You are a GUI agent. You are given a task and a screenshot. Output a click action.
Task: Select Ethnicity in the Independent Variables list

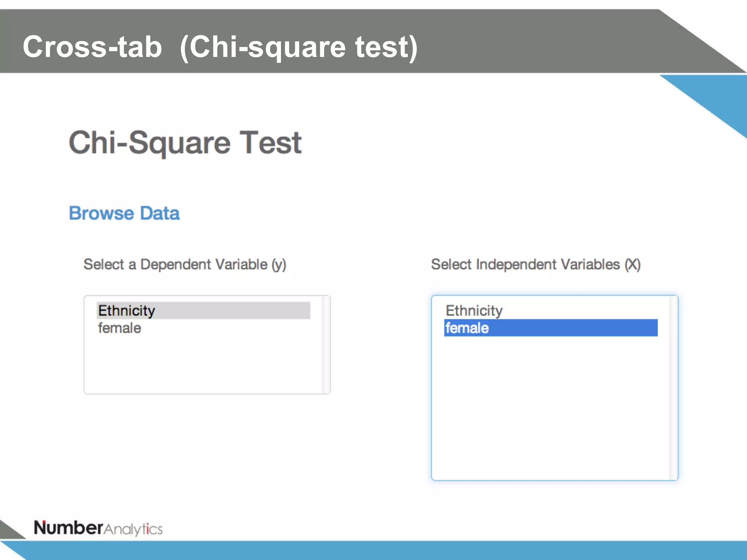(551, 310)
